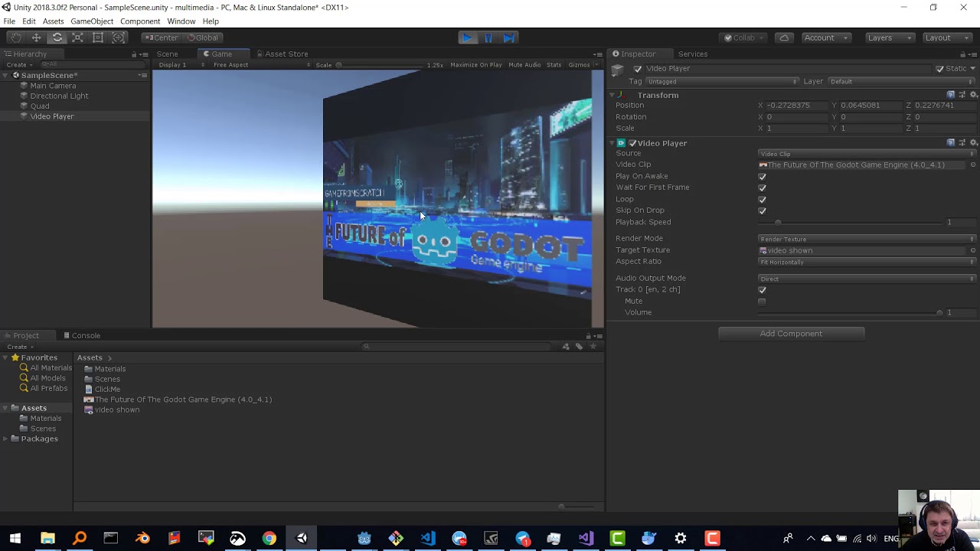Enable the Mute checkbox for audio track
Screen dimensions: 980x551
point(762,302)
